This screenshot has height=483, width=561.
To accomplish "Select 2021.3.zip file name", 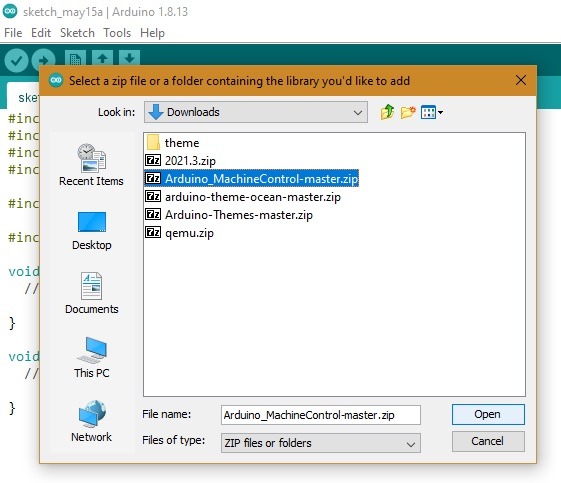I will click(190, 161).
